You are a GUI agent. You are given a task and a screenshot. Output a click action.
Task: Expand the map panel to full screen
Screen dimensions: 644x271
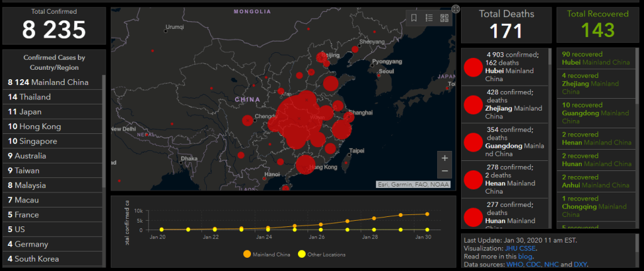456,9
